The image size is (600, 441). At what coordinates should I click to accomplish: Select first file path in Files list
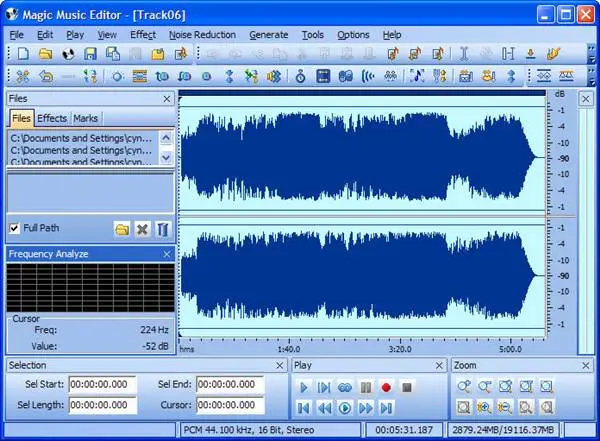click(x=82, y=138)
